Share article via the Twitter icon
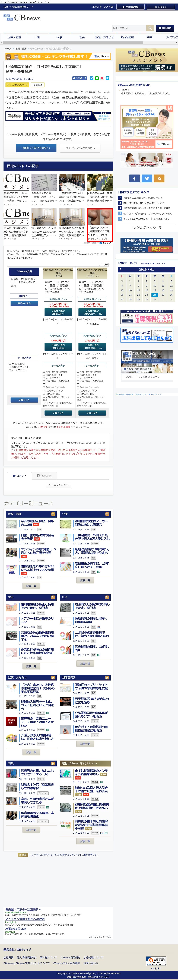Screen dimensions: 178x980 pyautogui.click(x=91, y=78)
